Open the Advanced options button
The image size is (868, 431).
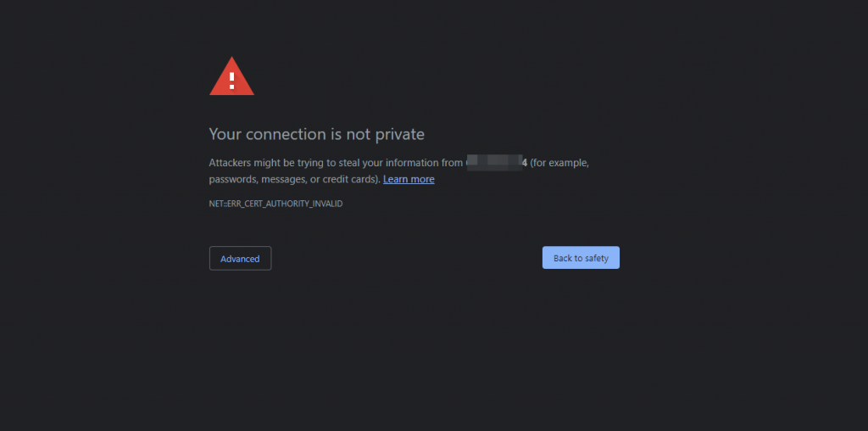(x=240, y=258)
